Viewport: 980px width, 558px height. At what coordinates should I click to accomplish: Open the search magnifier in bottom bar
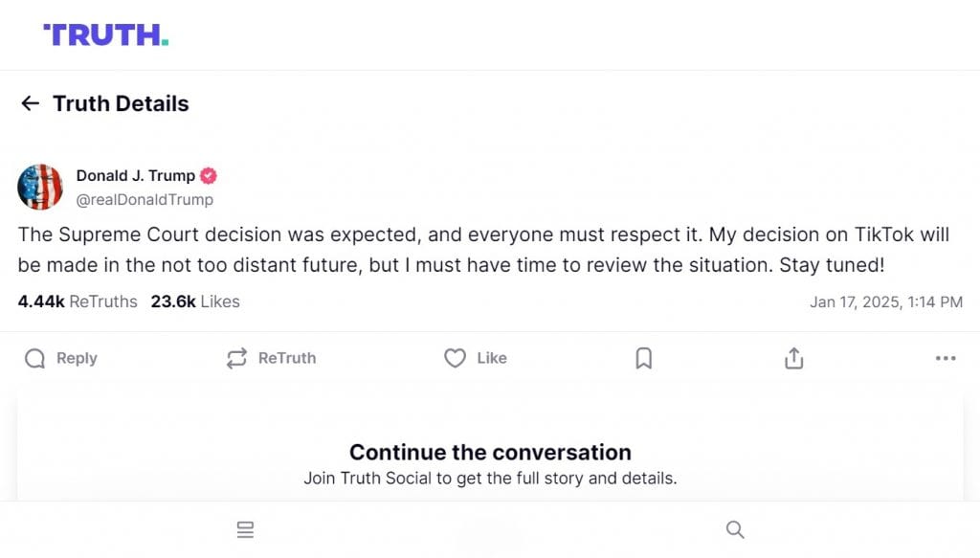tap(735, 529)
